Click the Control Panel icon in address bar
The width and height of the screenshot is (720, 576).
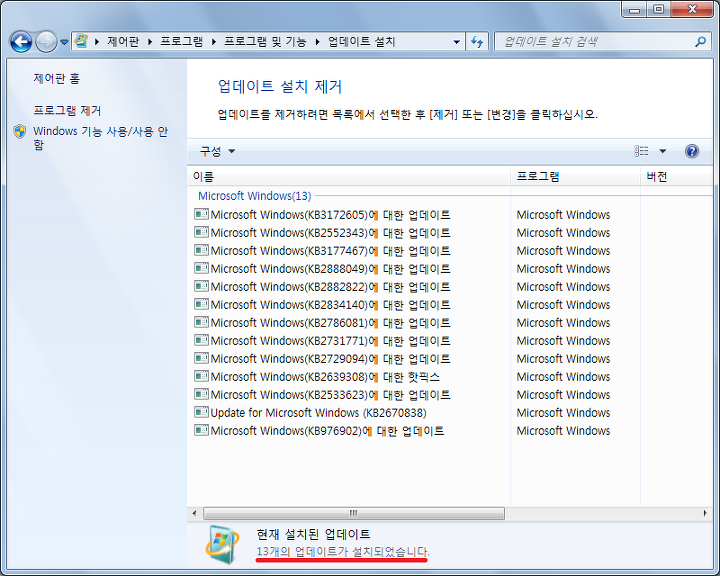[x=81, y=41]
